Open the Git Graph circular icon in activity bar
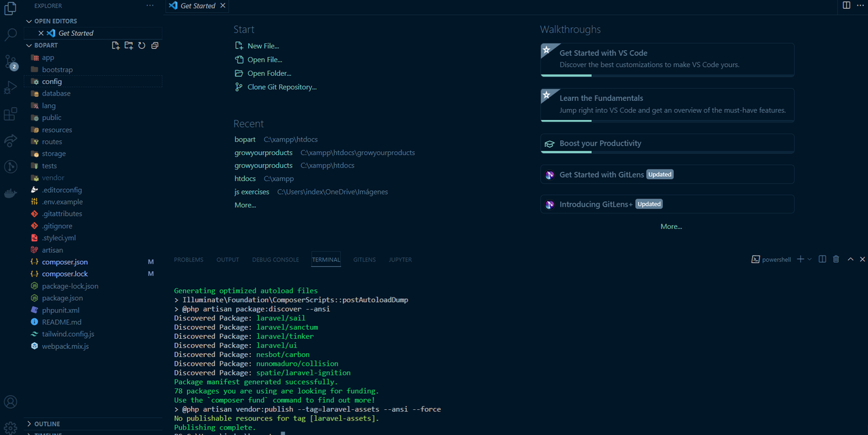 11,167
